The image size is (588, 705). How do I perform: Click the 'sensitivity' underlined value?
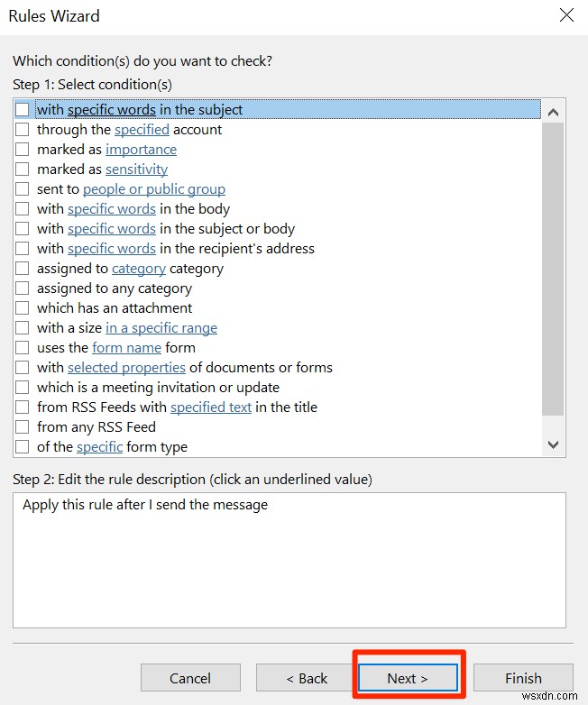click(x=136, y=169)
